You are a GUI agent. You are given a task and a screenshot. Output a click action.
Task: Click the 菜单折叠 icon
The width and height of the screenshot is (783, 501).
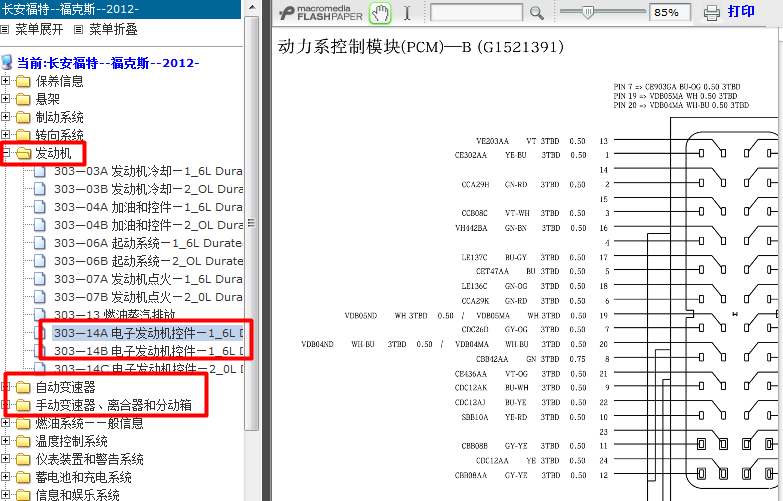pos(78,29)
